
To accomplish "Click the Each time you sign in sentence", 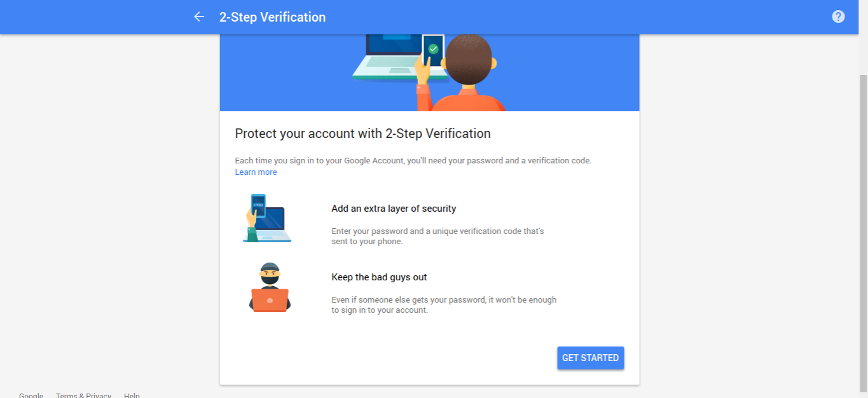I will (413, 161).
